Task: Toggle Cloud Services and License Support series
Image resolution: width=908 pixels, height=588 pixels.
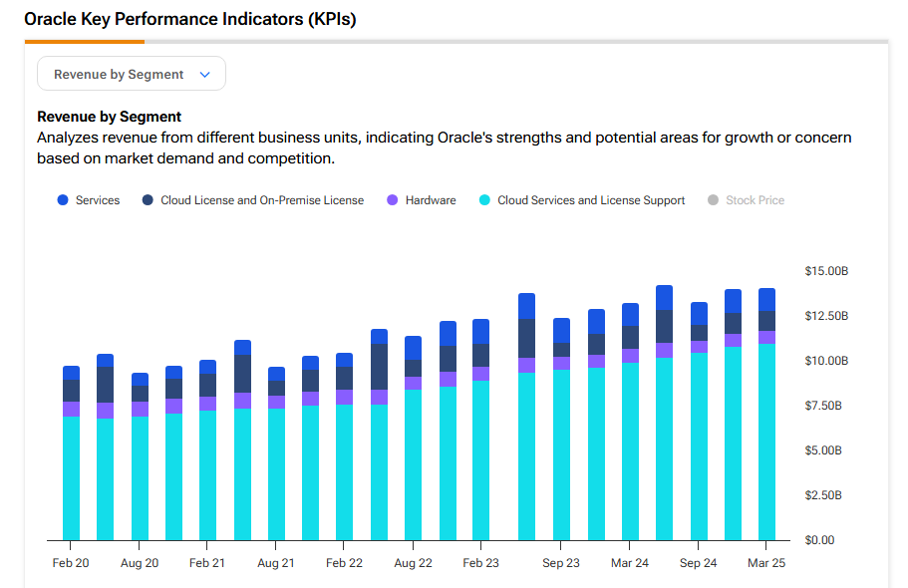Action: pyautogui.click(x=582, y=200)
